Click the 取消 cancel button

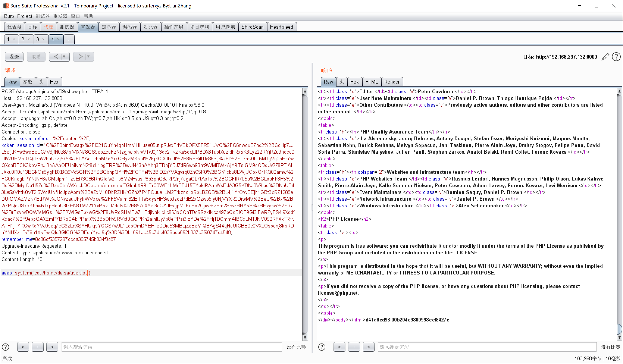(x=36, y=57)
